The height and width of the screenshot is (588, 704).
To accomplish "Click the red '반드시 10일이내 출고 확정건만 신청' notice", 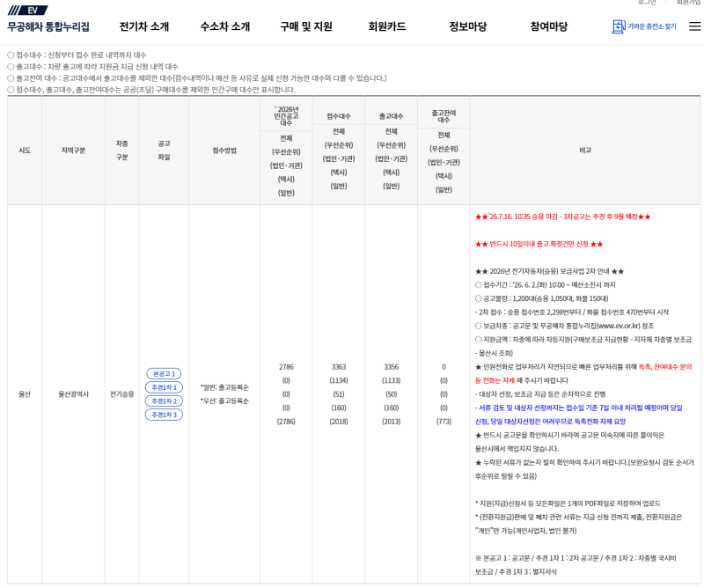I will point(539,244).
